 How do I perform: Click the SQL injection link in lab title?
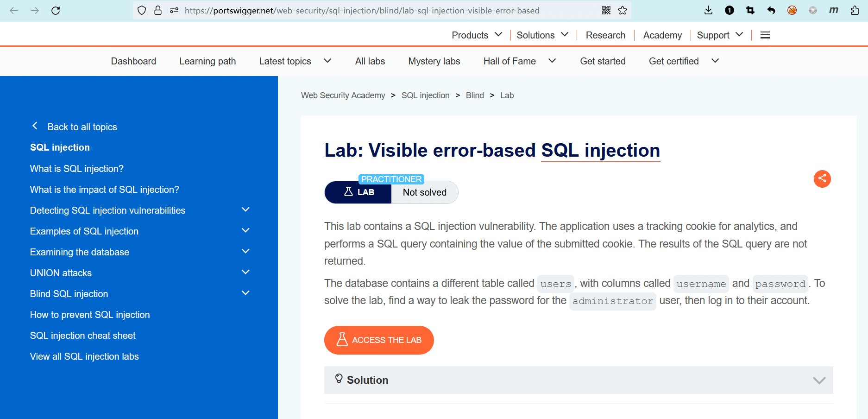coord(600,151)
